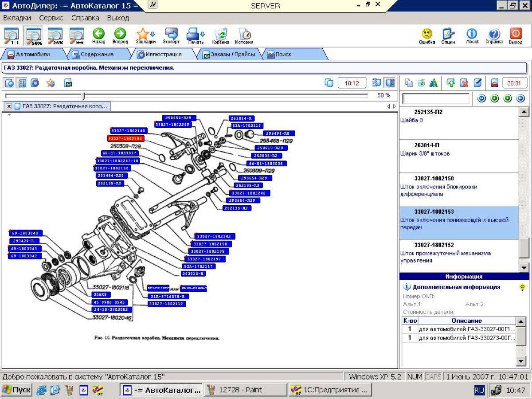
Task: Click the fit-to-width zoom icon
Action: pos(77,36)
